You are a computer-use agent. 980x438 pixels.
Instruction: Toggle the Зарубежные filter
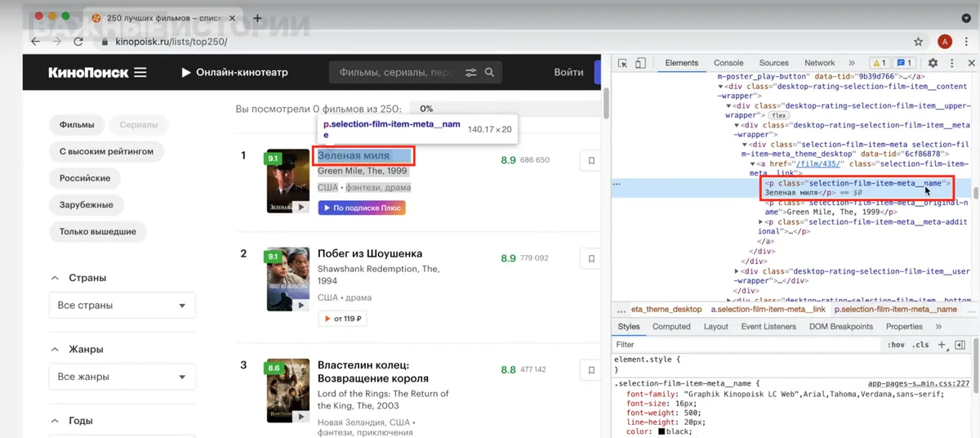[x=87, y=204]
